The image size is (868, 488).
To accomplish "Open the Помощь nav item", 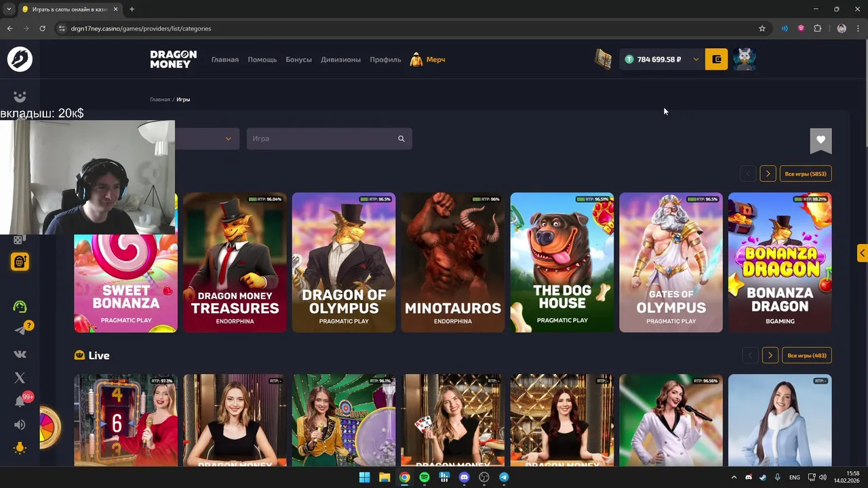I will 262,60.
